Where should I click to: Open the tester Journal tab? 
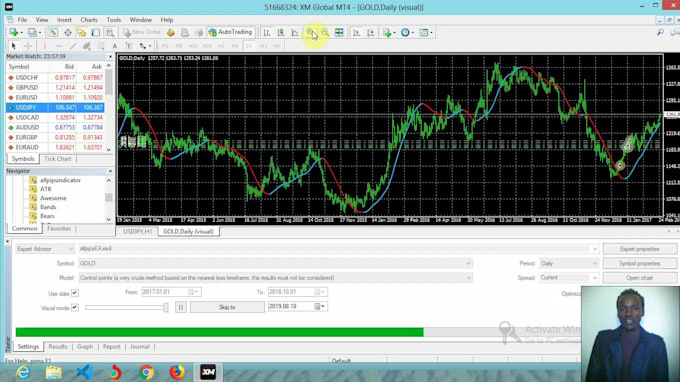(140, 347)
